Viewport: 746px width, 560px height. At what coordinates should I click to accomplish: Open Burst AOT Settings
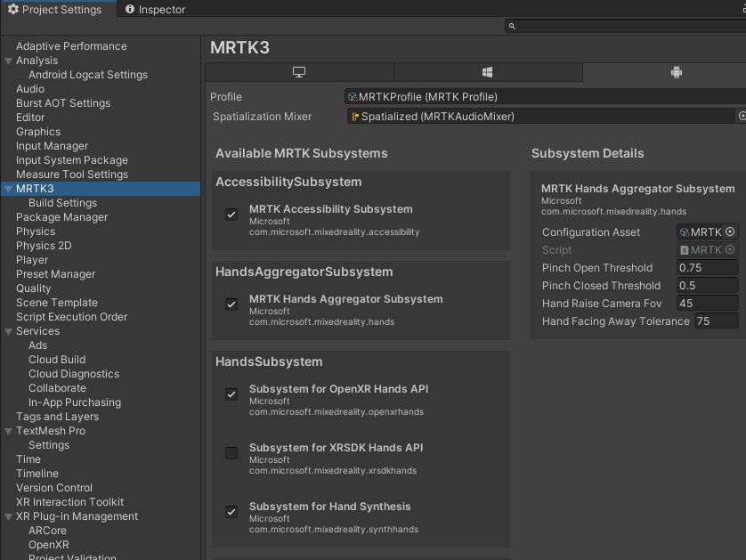pos(63,103)
